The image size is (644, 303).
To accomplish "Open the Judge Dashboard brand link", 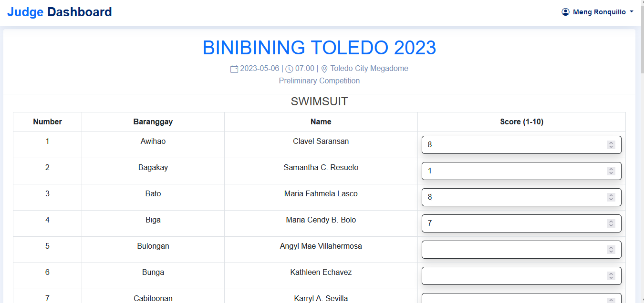I will pyautogui.click(x=60, y=12).
